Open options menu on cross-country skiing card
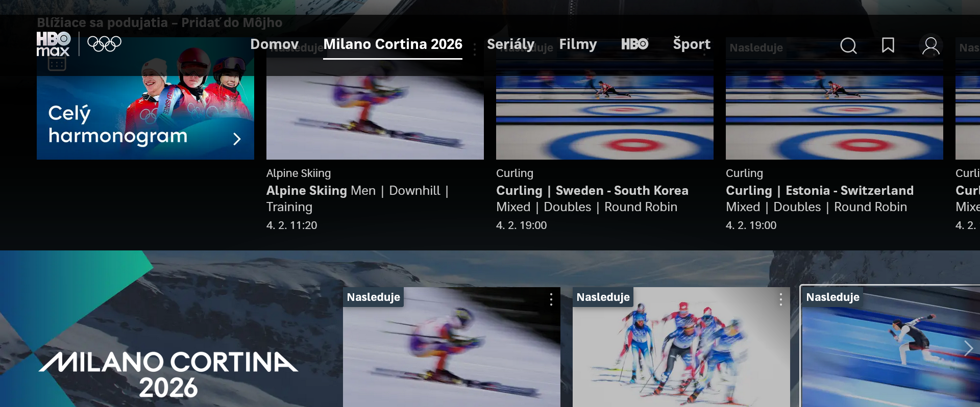The height and width of the screenshot is (407, 980). point(781,299)
